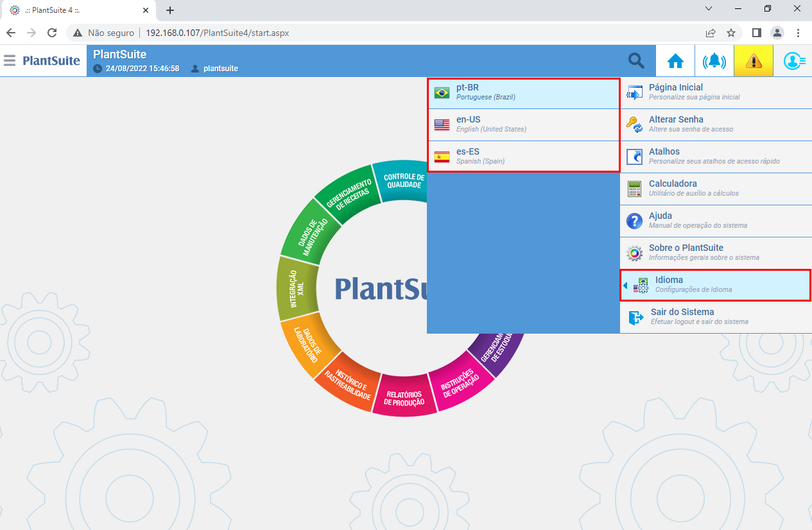Click the Spain flag icon

(x=442, y=157)
